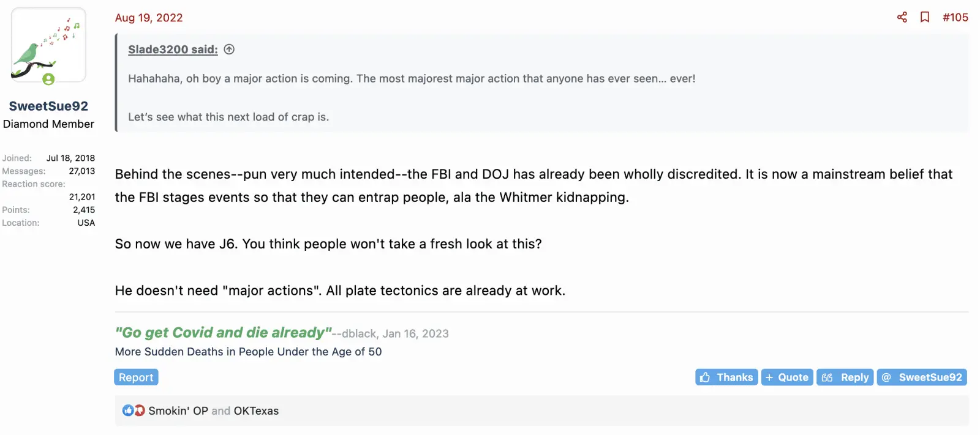Image resolution: width=980 pixels, height=435 pixels.
Task: Click the share post icon
Action: 902,17
